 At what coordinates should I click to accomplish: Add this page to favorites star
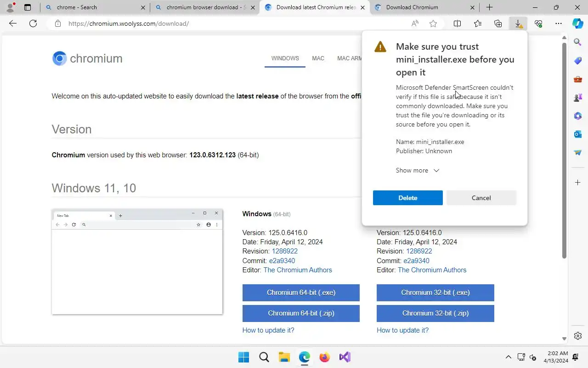pyautogui.click(x=433, y=23)
